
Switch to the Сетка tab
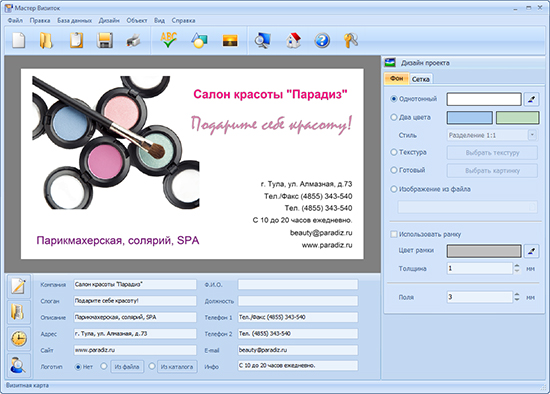pos(421,79)
